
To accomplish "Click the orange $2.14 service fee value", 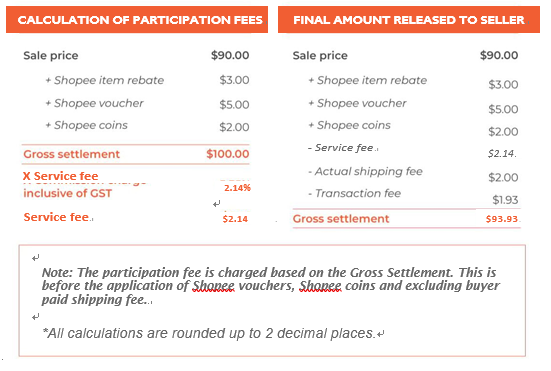I will coord(235,219).
